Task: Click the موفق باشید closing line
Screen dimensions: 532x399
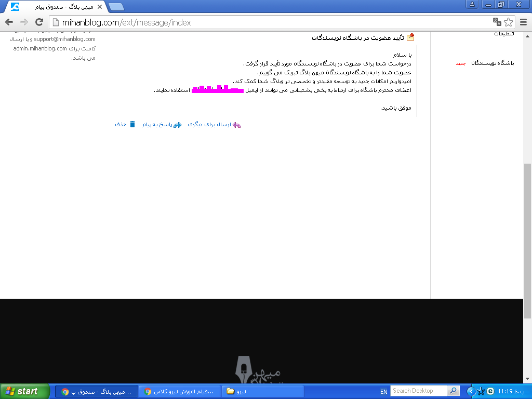Action: pos(395,108)
